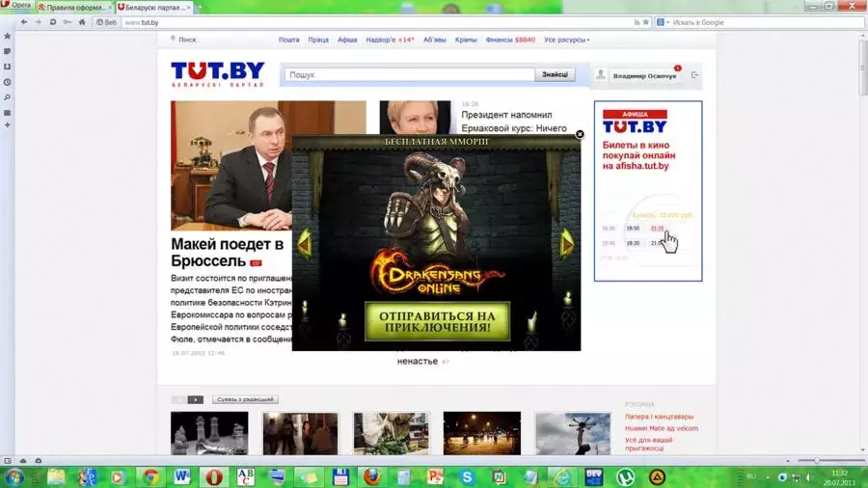Image resolution: width=868 pixels, height=488 pixels.
Task: Open the 'Надвор'е +14°' weather link
Action: (x=390, y=40)
